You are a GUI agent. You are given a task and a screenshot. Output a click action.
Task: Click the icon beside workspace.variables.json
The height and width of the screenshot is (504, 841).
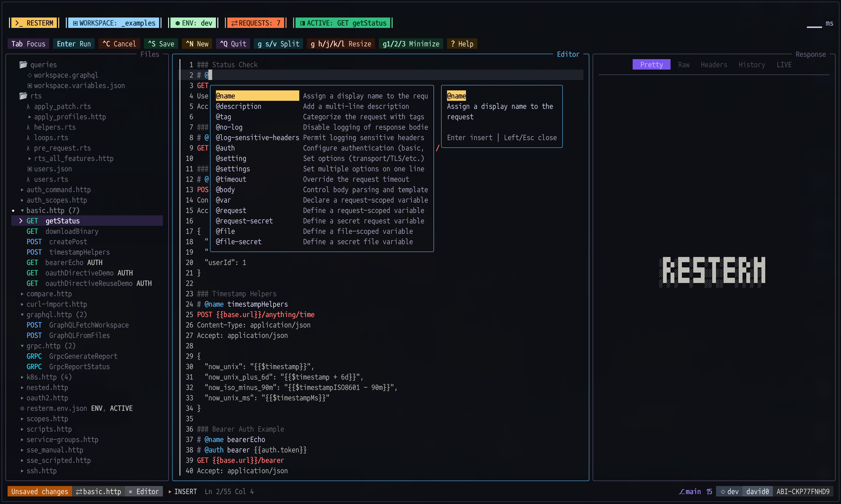click(30, 86)
